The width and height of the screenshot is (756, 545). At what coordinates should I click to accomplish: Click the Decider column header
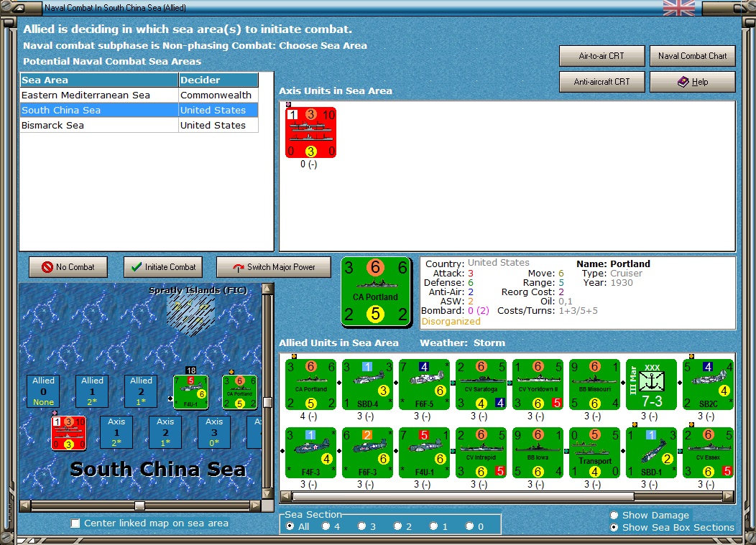[x=218, y=80]
